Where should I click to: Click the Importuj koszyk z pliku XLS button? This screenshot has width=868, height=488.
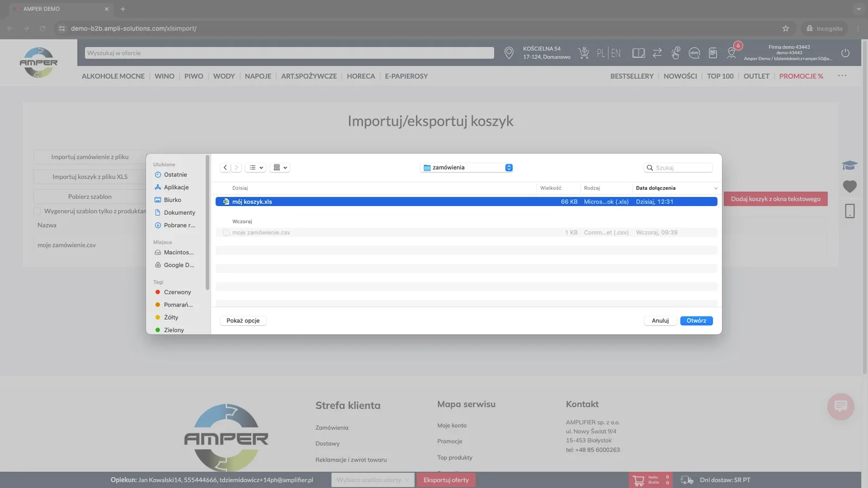pyautogui.click(x=90, y=177)
